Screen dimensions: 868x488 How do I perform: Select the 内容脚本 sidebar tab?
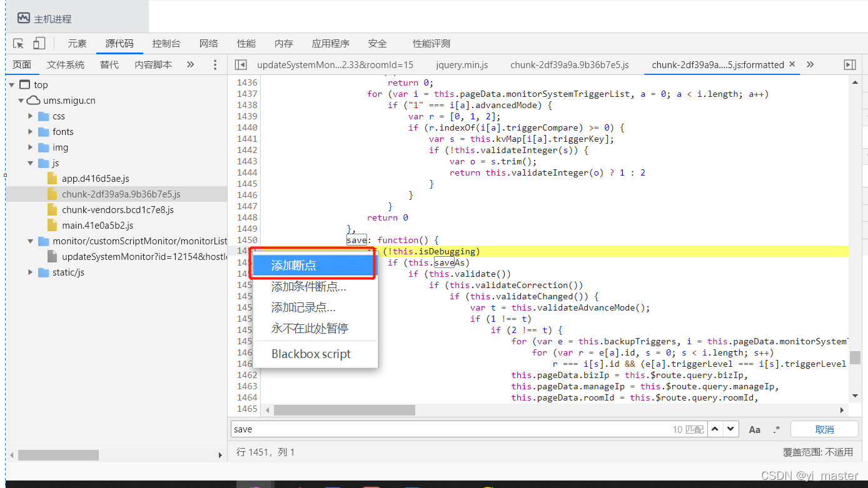point(153,64)
